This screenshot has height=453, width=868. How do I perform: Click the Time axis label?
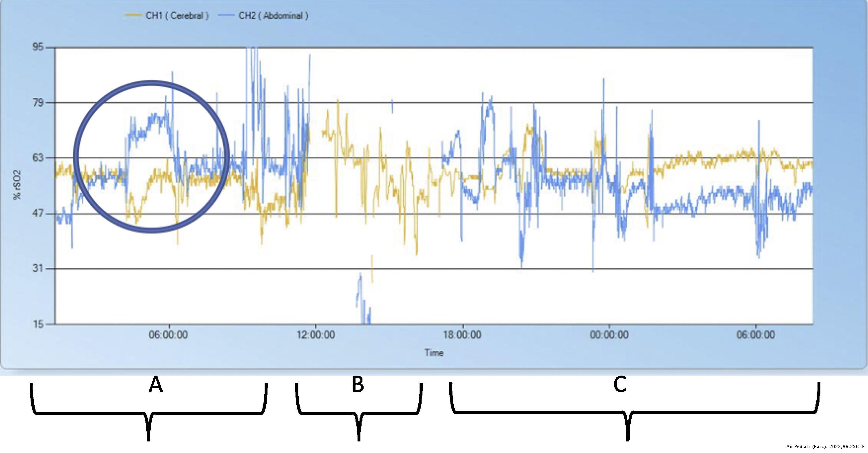(x=435, y=353)
